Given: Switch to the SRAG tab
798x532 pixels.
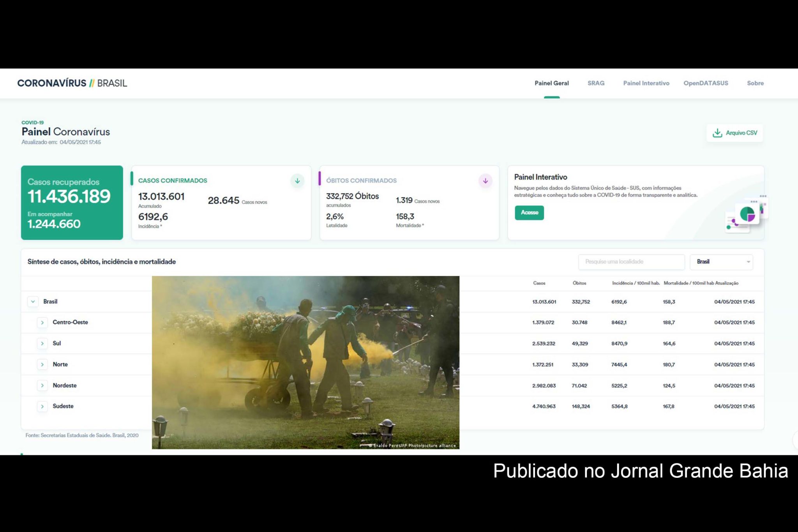Looking at the screenshot, I should 596,83.
